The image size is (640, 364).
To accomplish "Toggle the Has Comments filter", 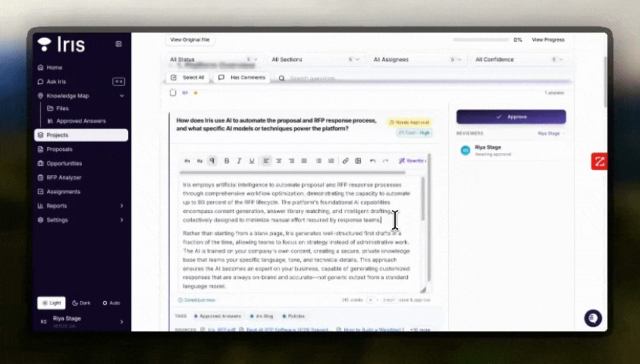I will [242, 77].
